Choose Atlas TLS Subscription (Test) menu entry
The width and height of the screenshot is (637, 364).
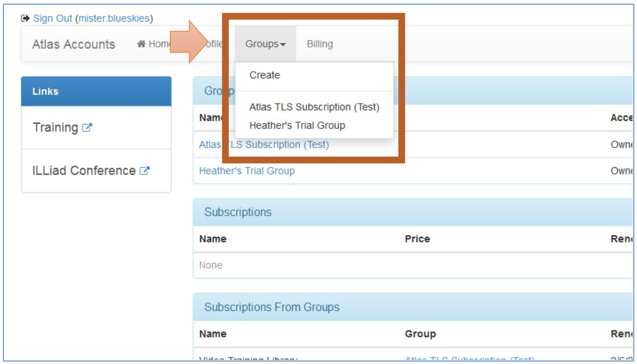[314, 107]
